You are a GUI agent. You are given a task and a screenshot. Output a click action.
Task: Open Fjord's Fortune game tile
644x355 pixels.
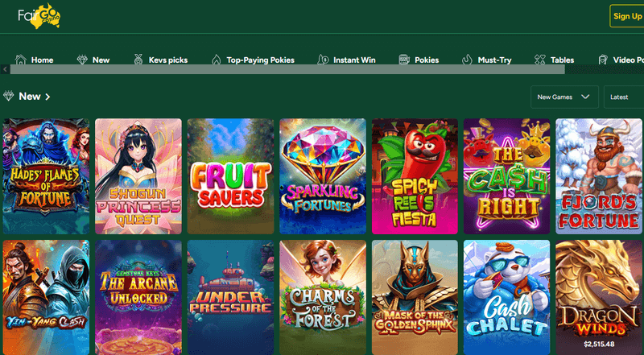pyautogui.click(x=600, y=176)
